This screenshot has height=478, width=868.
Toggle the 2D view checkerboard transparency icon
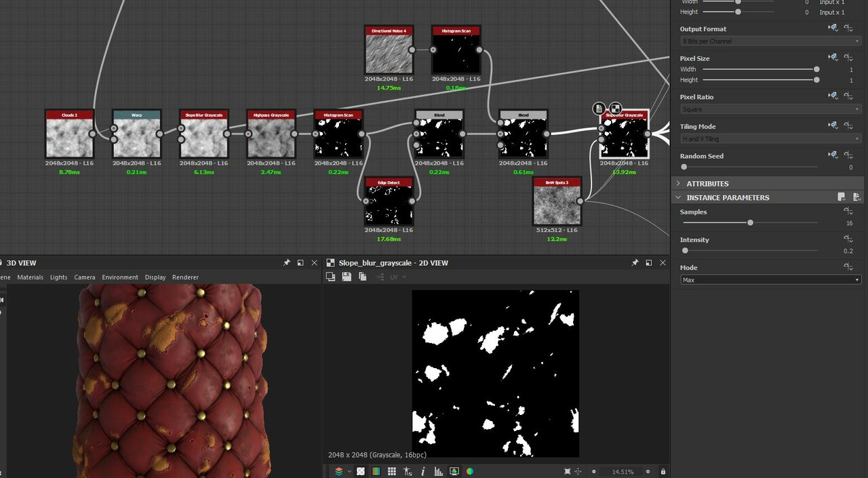[x=361, y=471]
